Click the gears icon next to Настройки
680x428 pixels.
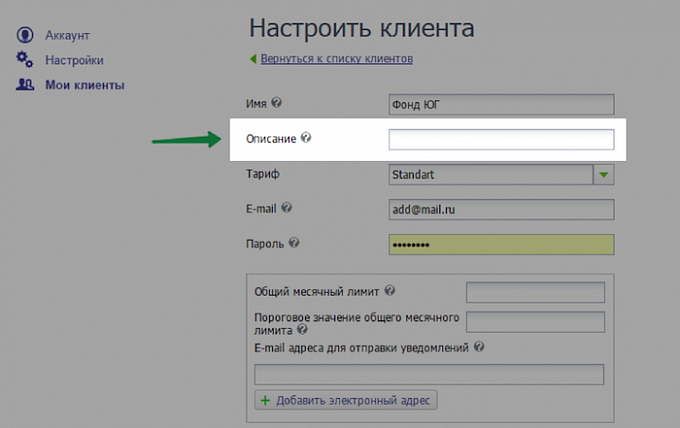pos(25,60)
